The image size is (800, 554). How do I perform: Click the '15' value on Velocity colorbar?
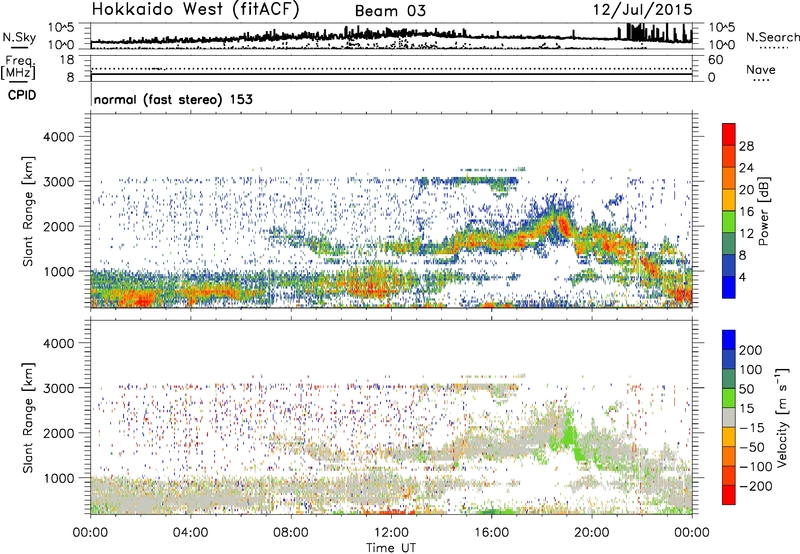click(x=746, y=409)
